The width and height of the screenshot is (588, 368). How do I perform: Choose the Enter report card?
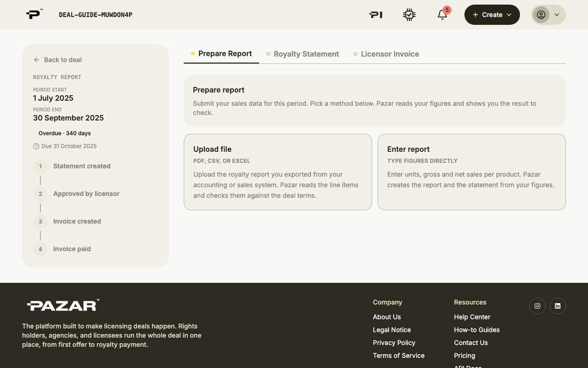(472, 172)
